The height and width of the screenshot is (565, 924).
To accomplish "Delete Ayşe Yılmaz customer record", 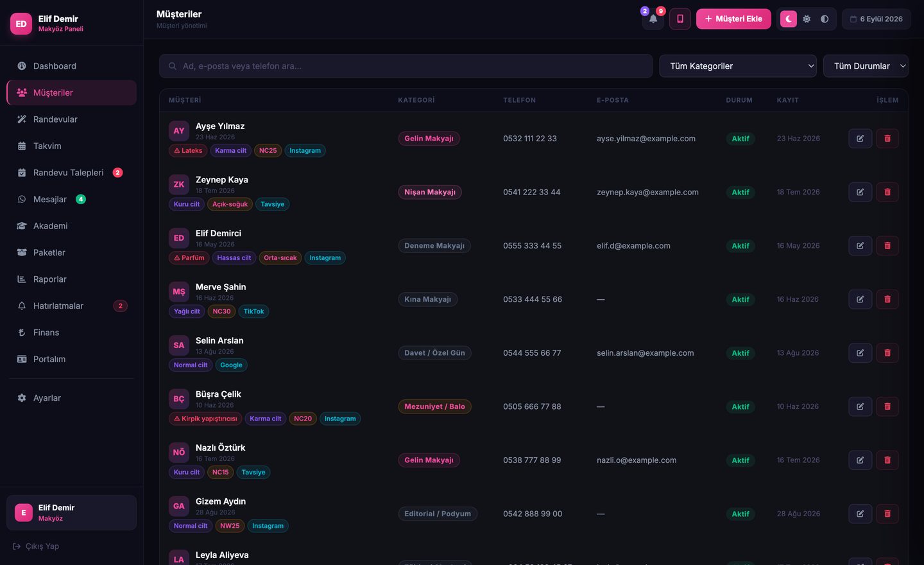I will (887, 139).
